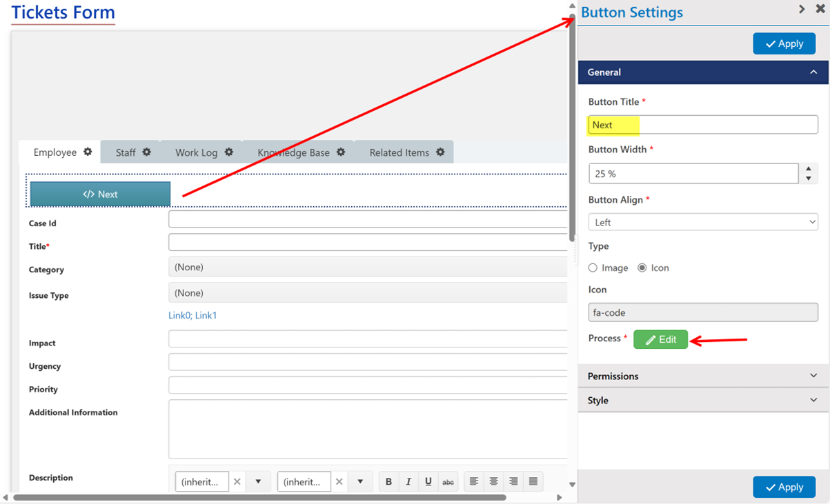Toggle italic in the Description toolbar
Viewport: 830px width, 504px height.
(408, 481)
